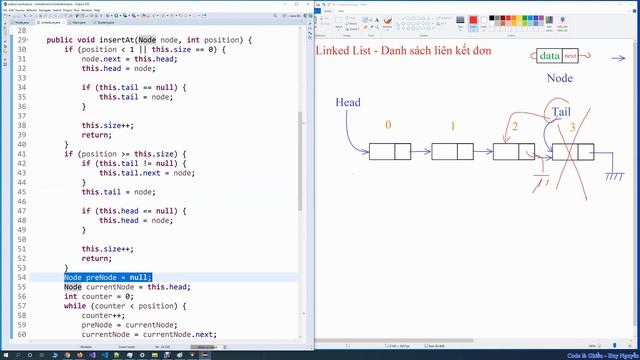The image size is (640, 360).
Task: Open Edit with Paint 3D
Action: [562, 24]
